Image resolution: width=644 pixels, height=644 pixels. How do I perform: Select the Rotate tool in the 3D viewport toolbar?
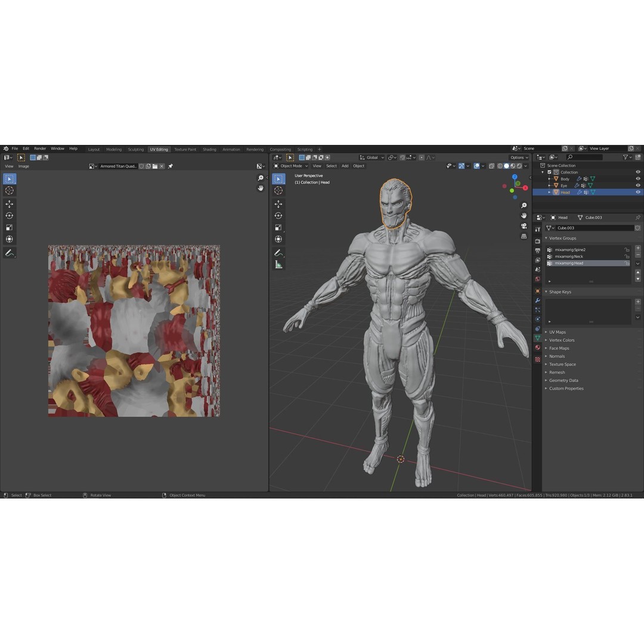[x=278, y=216]
